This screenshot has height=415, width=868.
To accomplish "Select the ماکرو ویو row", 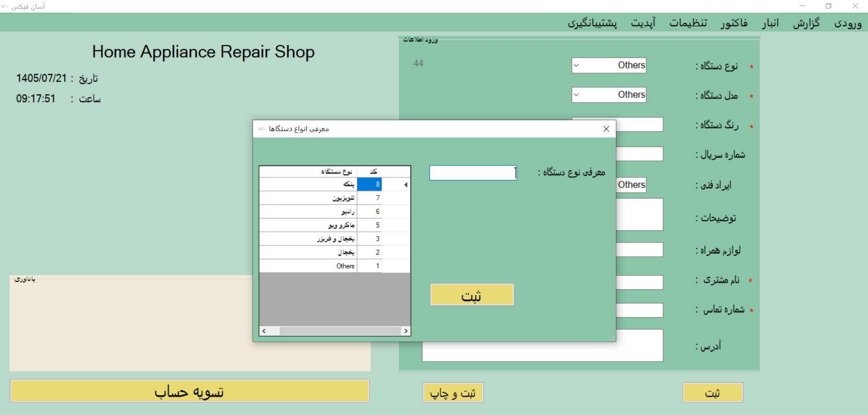I will 335,225.
